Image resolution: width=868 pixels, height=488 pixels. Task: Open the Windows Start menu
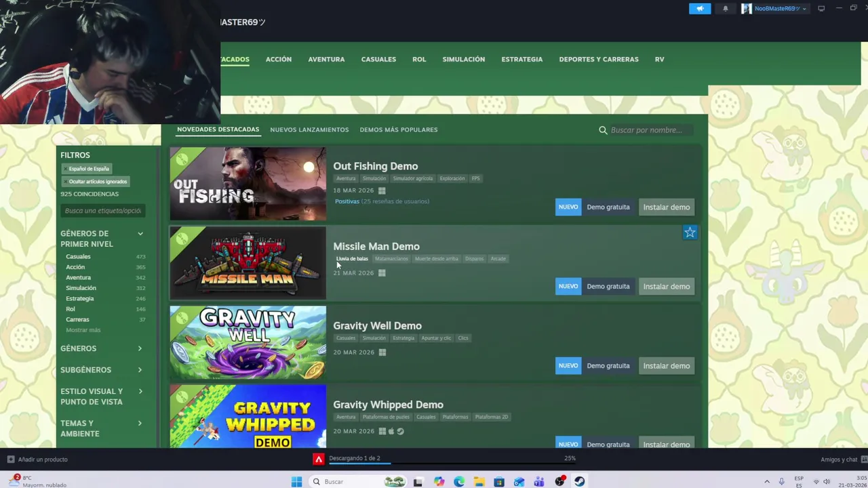point(296,482)
